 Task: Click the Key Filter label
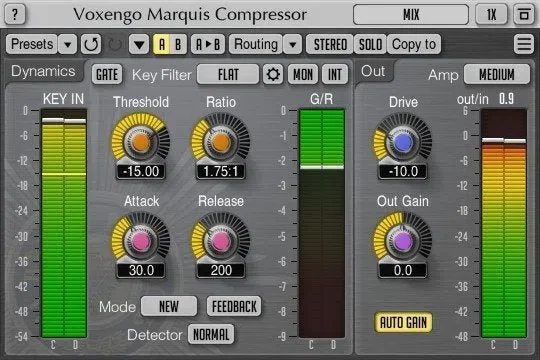162,75
